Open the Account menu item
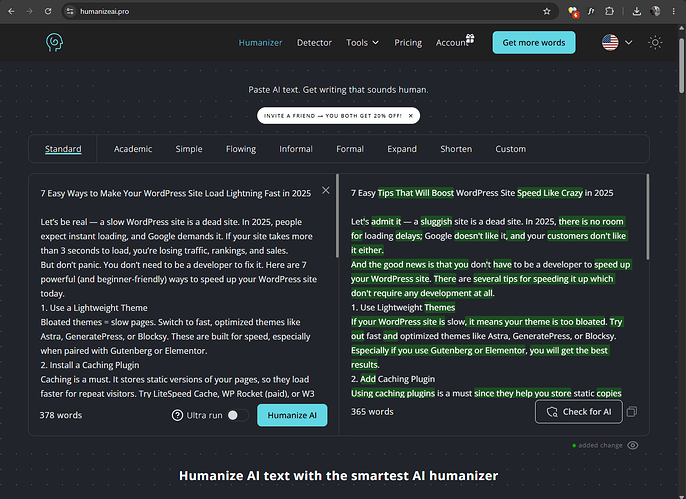The width and height of the screenshot is (686, 499). tap(452, 42)
